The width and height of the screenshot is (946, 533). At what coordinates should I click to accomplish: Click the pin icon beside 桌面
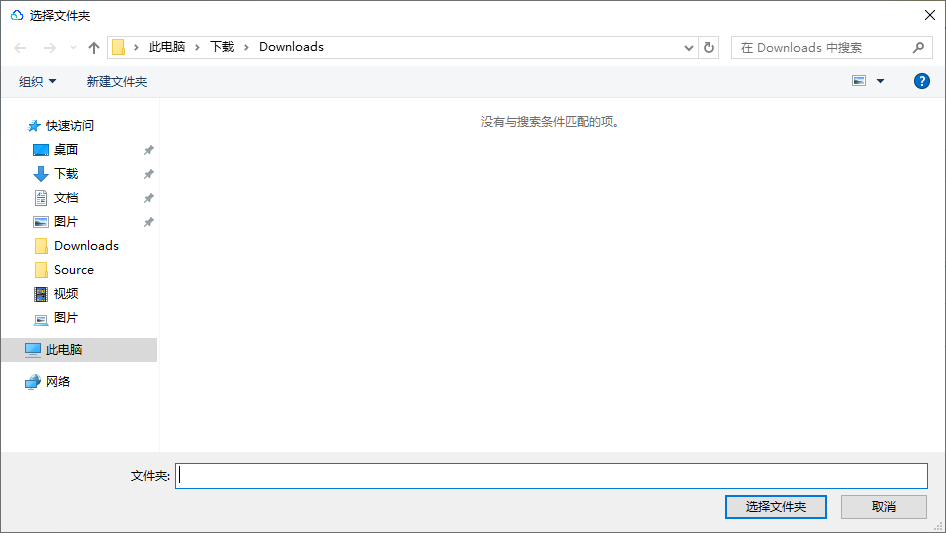coord(148,150)
